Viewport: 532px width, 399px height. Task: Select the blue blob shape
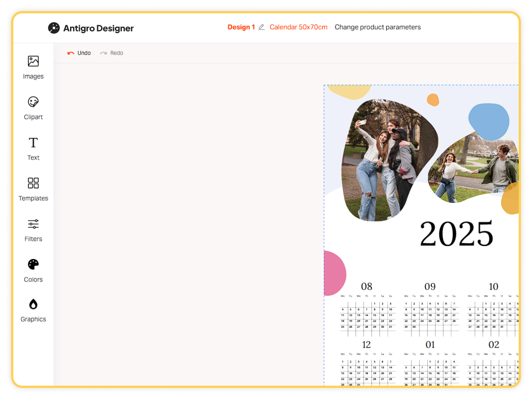(x=489, y=120)
